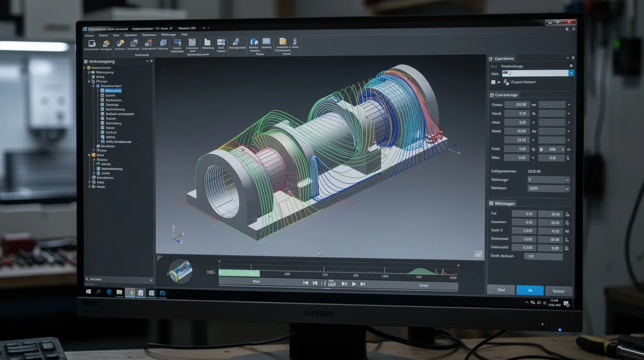Collapse the root node of the left tree

click(84, 68)
